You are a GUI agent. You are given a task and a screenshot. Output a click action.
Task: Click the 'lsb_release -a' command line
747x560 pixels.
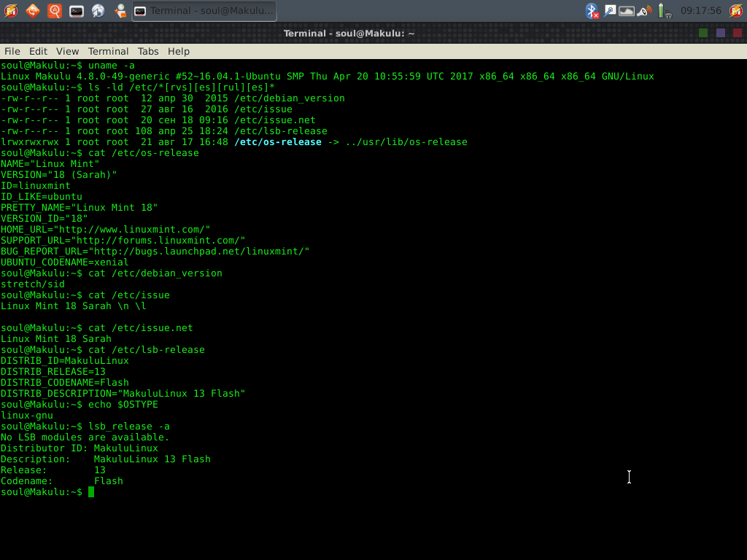pyautogui.click(x=85, y=427)
